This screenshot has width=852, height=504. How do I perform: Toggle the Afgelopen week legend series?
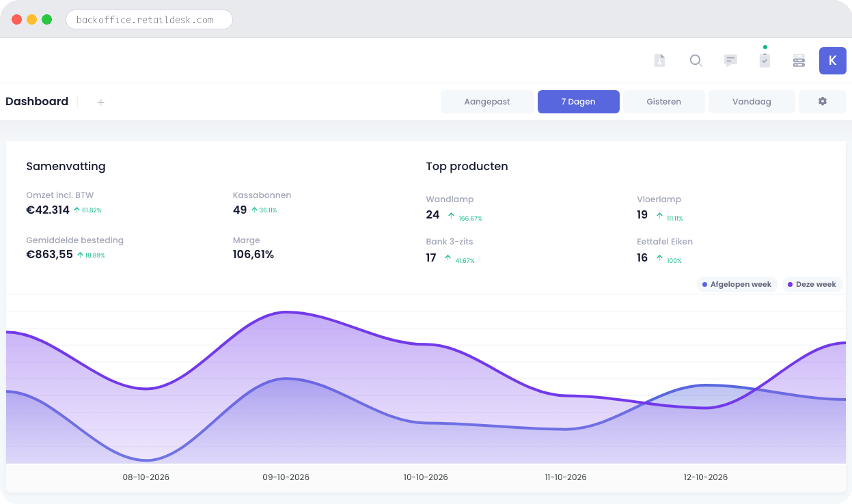pyautogui.click(x=737, y=284)
